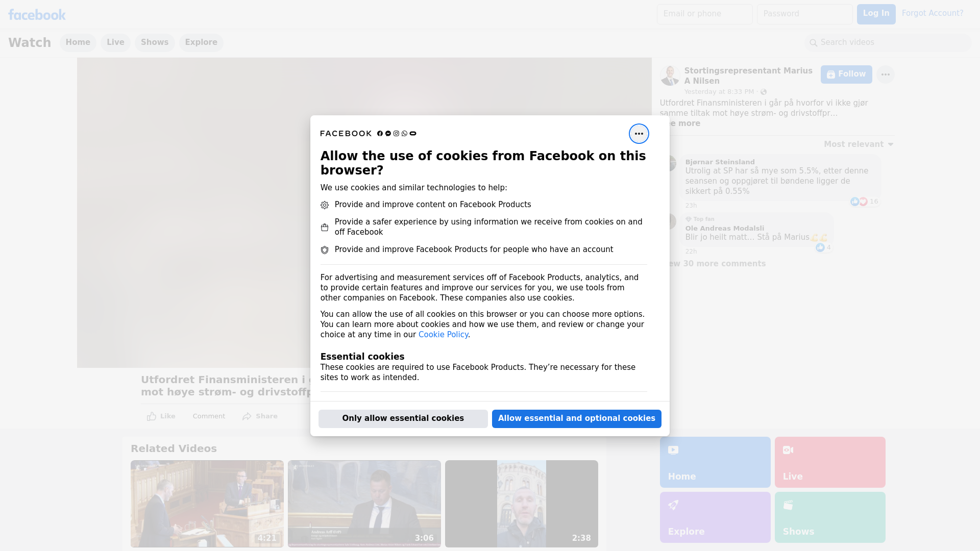Click the reaction icons on Bjørnar Steinsland's comment

[x=859, y=202]
